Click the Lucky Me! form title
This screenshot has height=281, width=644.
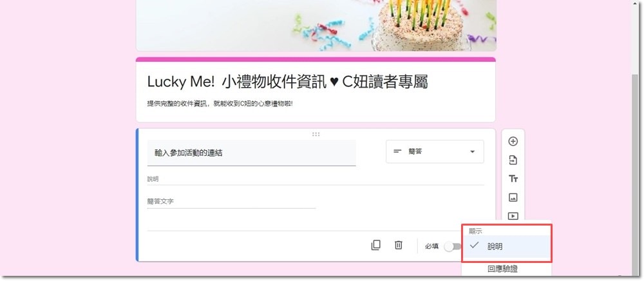click(287, 82)
